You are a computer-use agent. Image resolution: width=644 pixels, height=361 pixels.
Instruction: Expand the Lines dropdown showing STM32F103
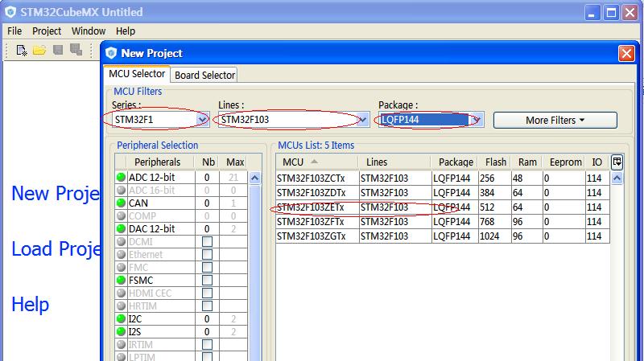(x=363, y=120)
